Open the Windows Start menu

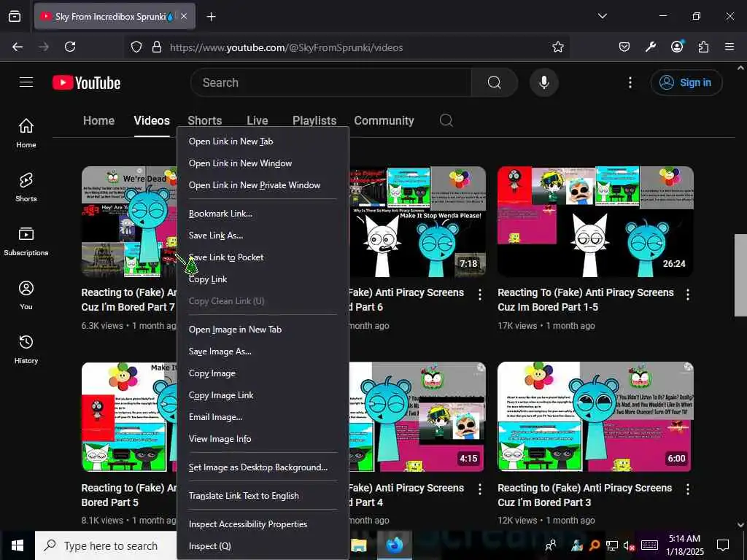point(18,545)
